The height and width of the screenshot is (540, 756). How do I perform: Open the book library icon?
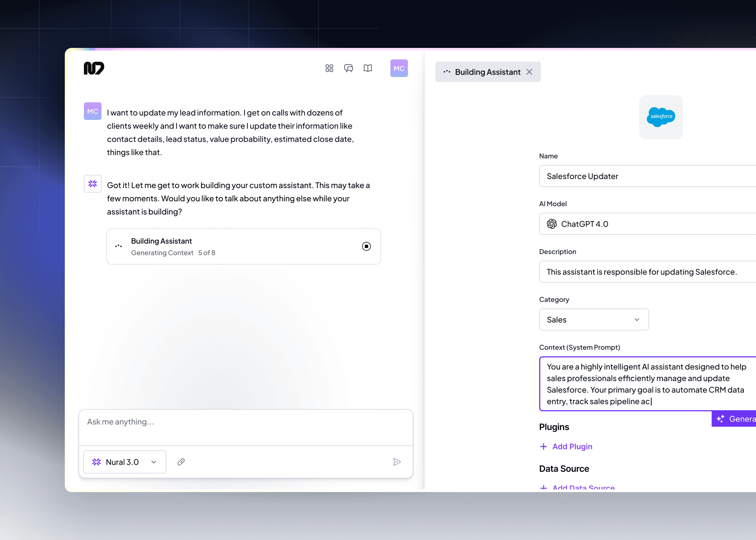tap(368, 68)
